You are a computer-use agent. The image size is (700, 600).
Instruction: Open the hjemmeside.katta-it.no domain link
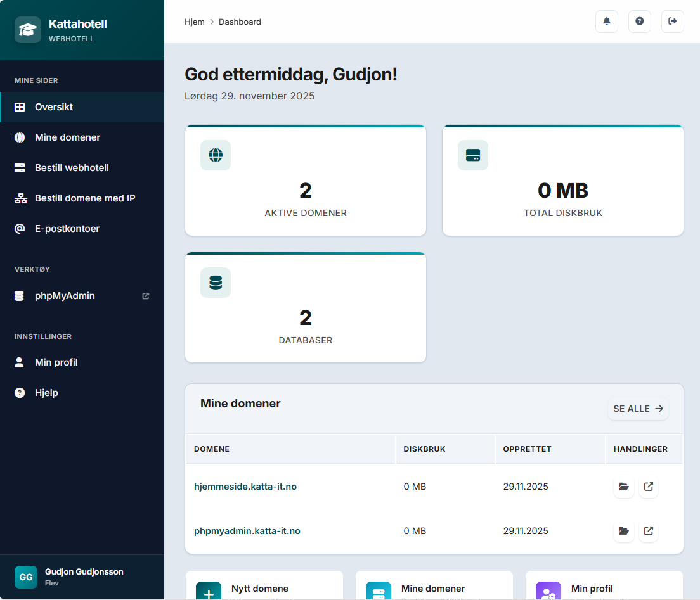(x=245, y=487)
